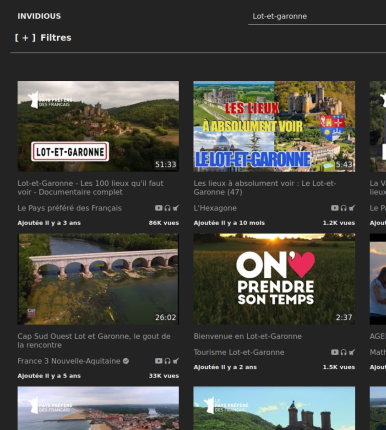386x430 pixels.
Task: Open title Lot-et-Garonne - Les 100 lieux qu'il faut voir
Action: [90, 188]
